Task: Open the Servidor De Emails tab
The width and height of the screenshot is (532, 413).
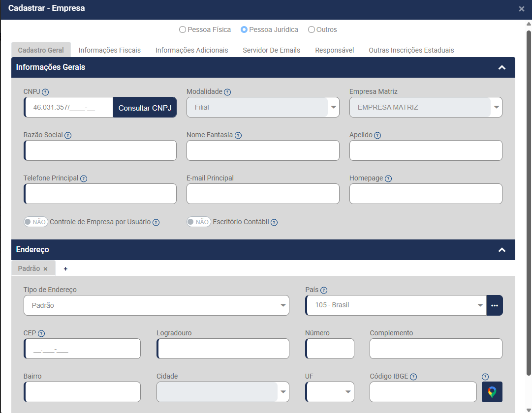Action: point(271,50)
